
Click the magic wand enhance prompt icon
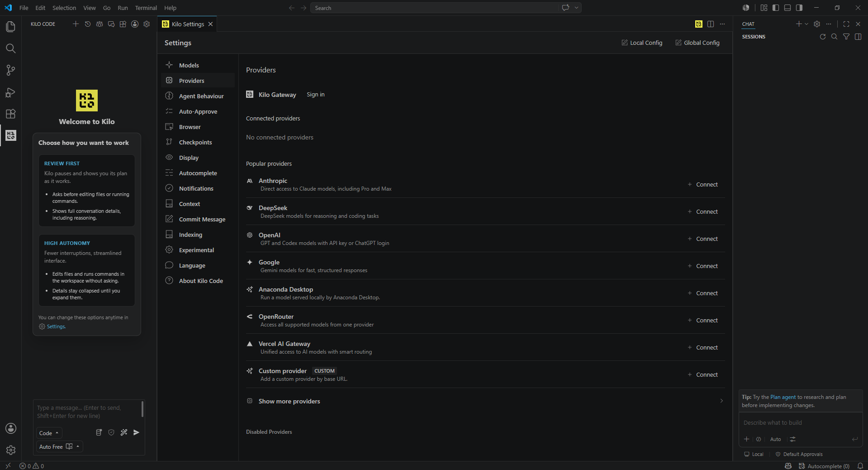tap(124, 432)
